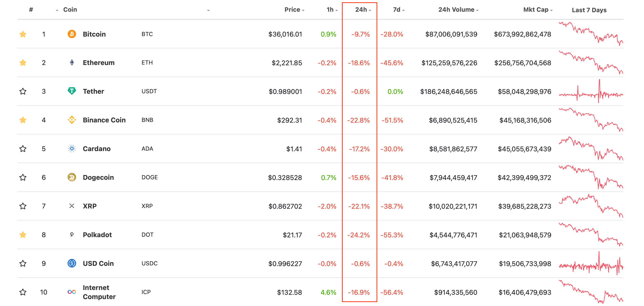Open the Tether coin page

93,91
